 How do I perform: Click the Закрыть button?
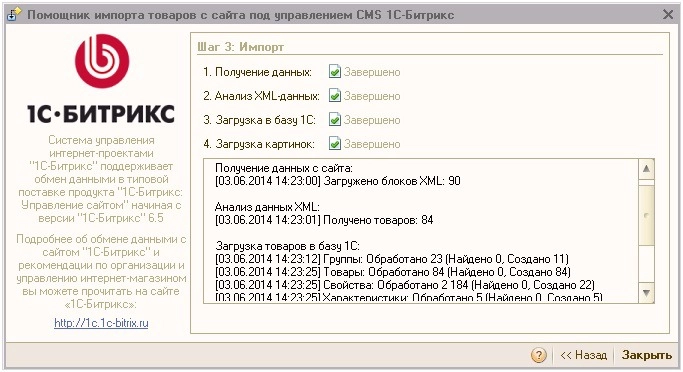(646, 355)
